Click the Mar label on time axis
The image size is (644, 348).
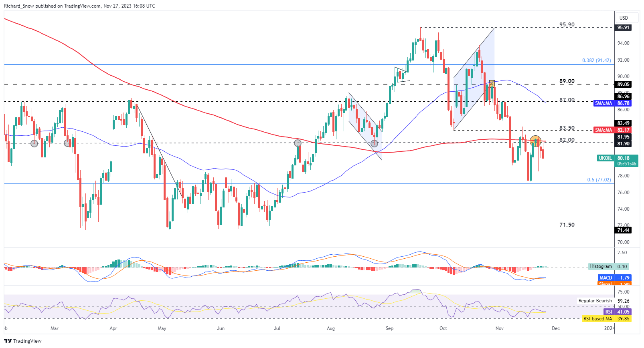(55, 328)
